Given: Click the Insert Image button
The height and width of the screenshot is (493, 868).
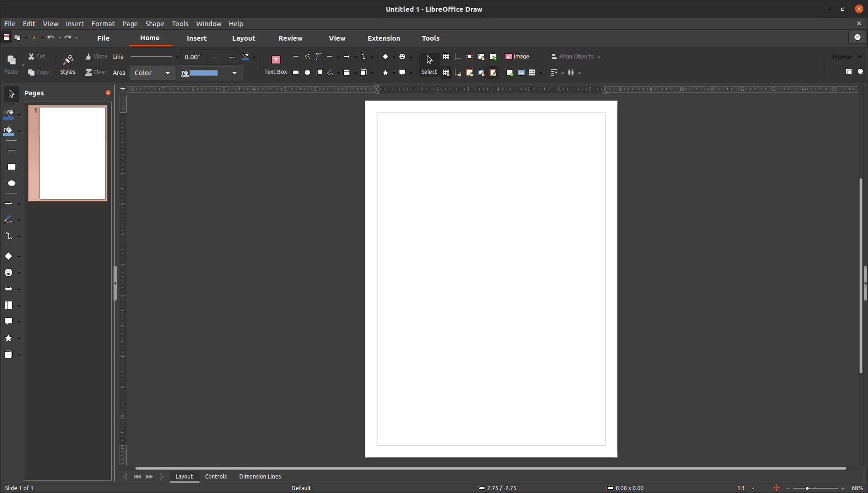Looking at the screenshot, I should (x=517, y=57).
